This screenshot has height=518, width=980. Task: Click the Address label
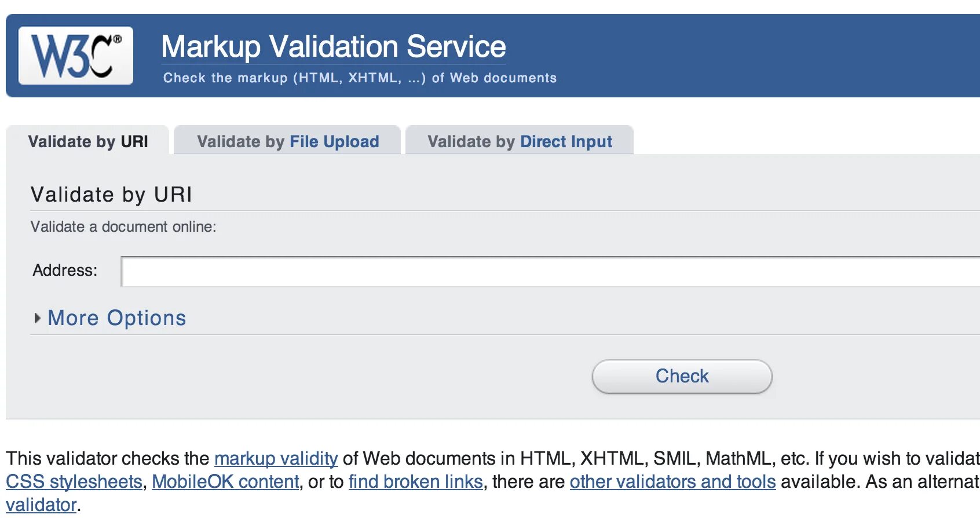(x=65, y=270)
